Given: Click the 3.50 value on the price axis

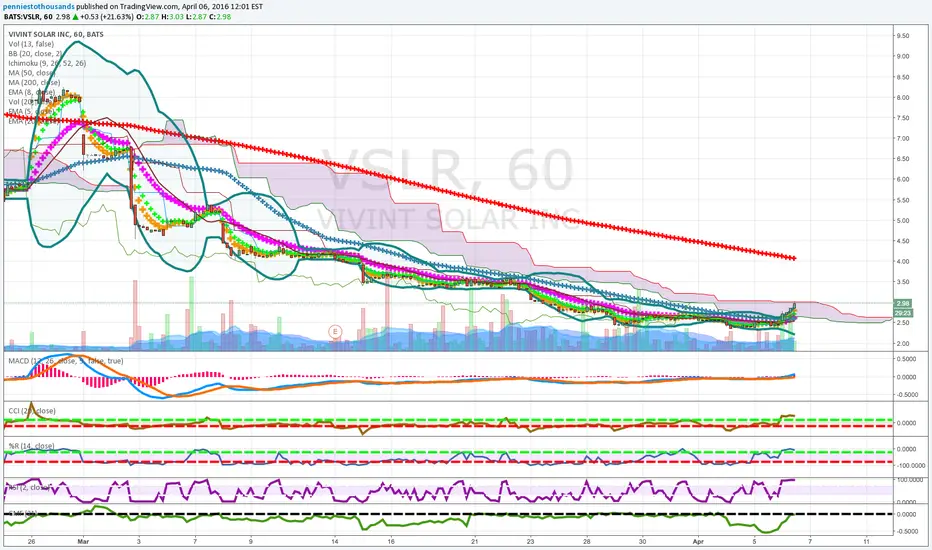Looking at the screenshot, I should (x=902, y=282).
